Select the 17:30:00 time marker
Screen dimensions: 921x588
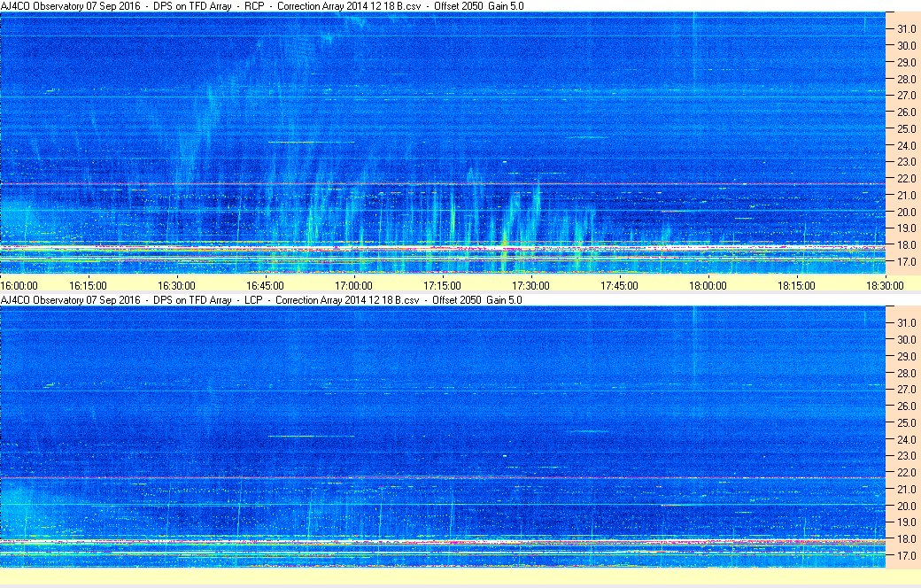pos(531,285)
